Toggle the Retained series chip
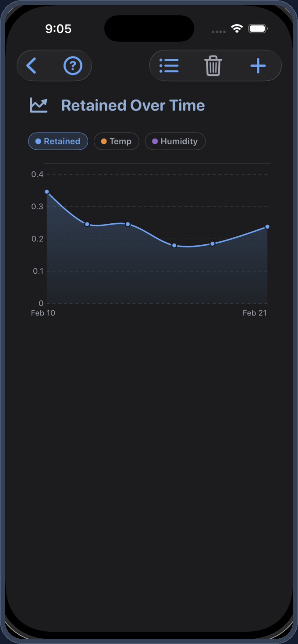The height and width of the screenshot is (644, 298). 58,141
